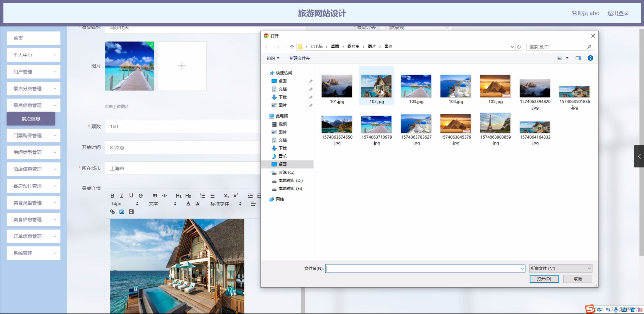Open the 所有文件 file type dropdown
The image size is (644, 314).
[561, 268]
